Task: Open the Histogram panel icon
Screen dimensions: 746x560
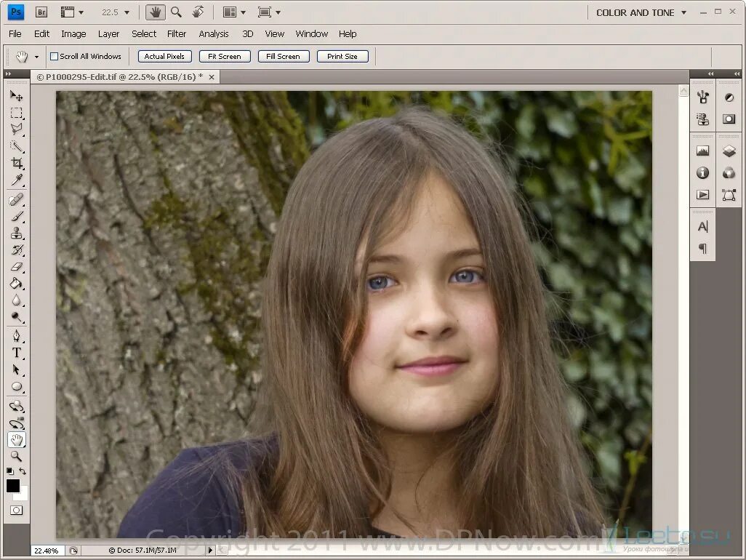Action: click(x=702, y=151)
